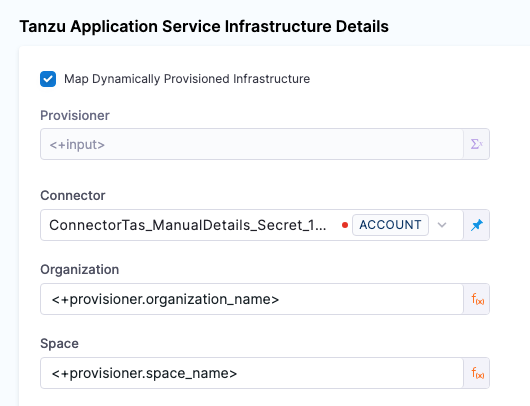This screenshot has height=406, width=530.
Task: Click the f(x) expression icon beside Space
Action: coord(477,373)
